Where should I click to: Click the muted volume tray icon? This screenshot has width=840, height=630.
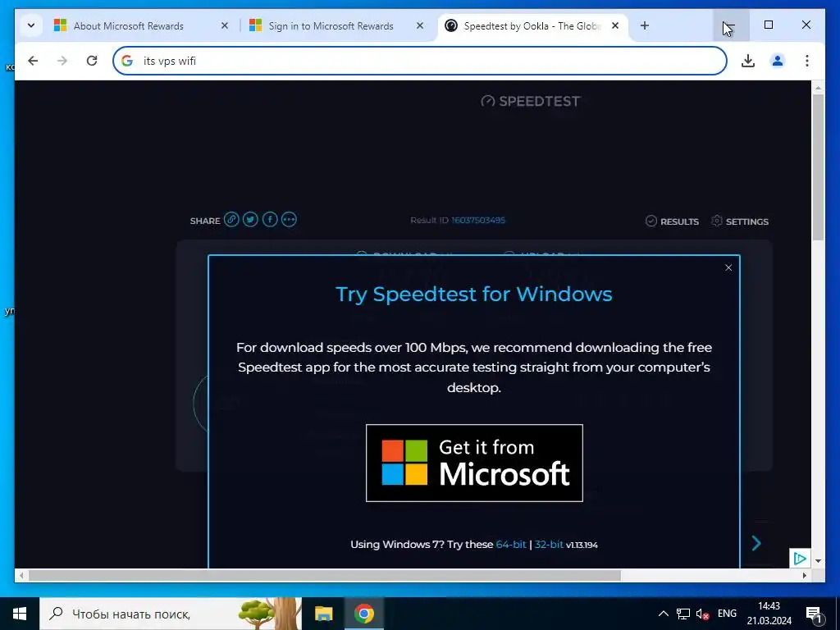[x=702, y=614]
